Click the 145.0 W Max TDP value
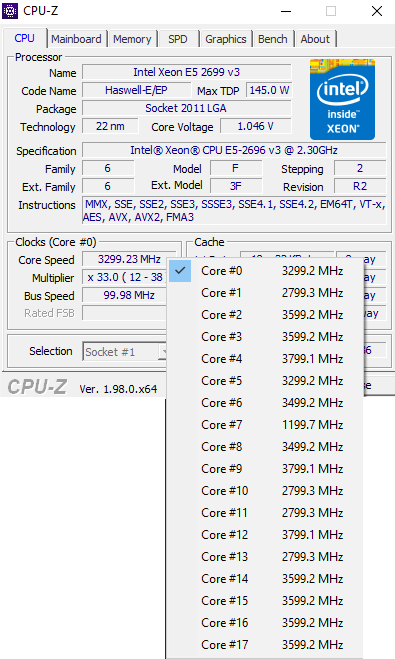Viewport: 395px width, 659px height. 269,90
